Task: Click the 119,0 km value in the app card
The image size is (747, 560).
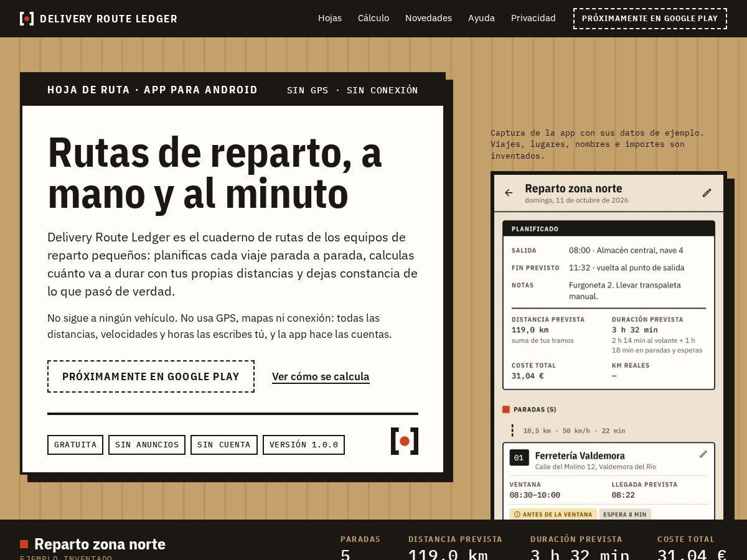Action: [530, 330]
